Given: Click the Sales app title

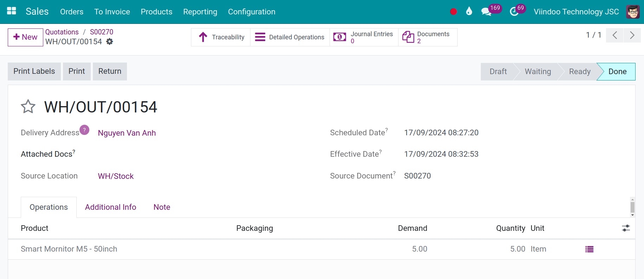Looking at the screenshot, I should point(37,12).
